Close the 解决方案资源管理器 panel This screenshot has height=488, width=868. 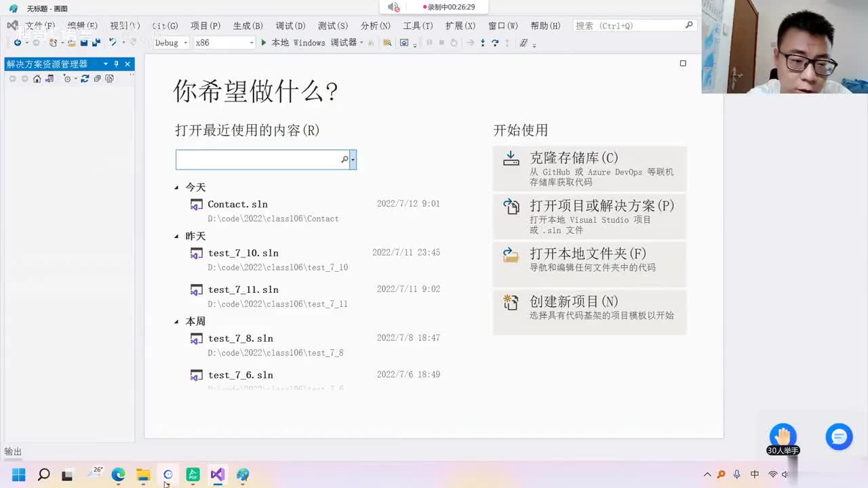click(x=127, y=64)
